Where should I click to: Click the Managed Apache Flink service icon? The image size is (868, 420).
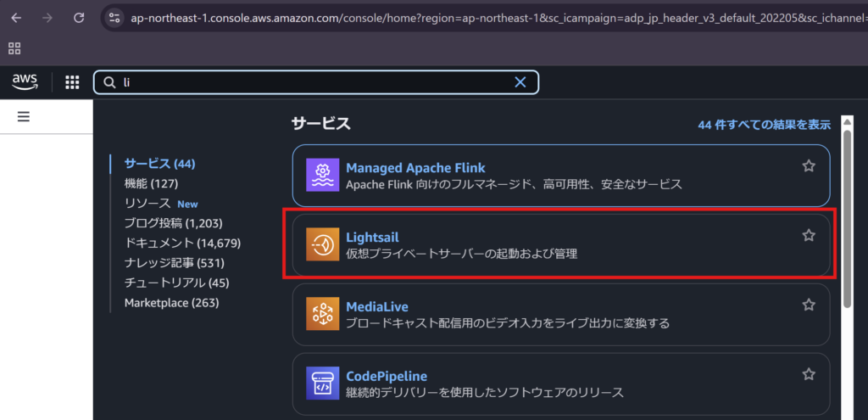pos(322,176)
